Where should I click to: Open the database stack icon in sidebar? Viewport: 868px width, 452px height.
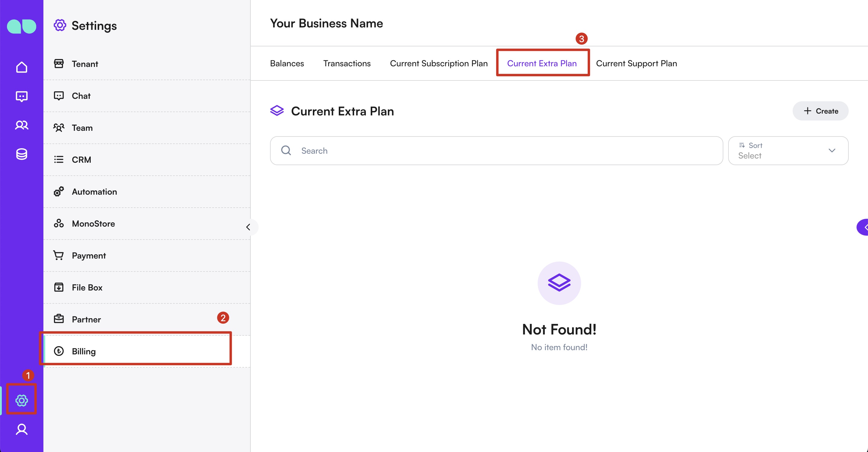[22, 154]
